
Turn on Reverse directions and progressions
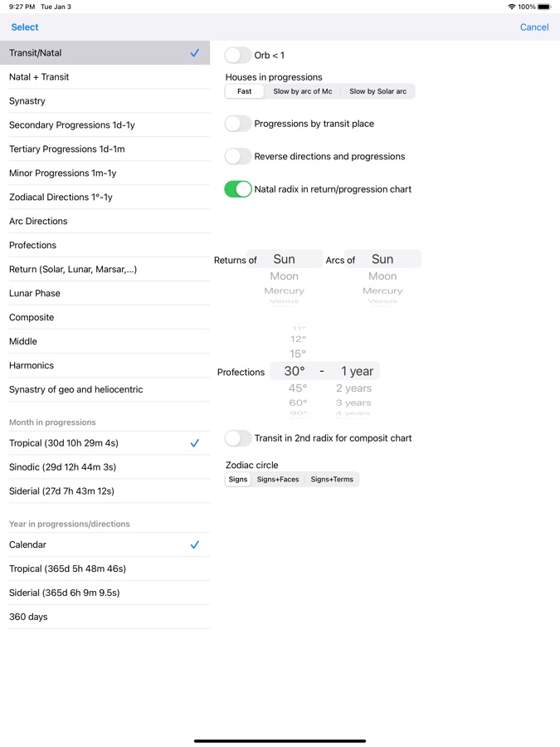[x=238, y=156]
